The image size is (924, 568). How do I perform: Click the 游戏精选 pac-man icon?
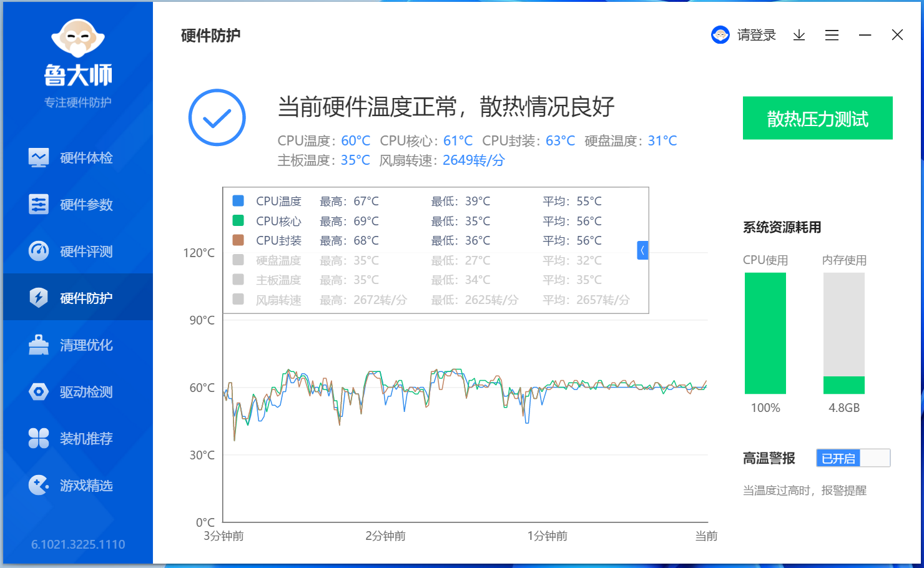pyautogui.click(x=39, y=485)
